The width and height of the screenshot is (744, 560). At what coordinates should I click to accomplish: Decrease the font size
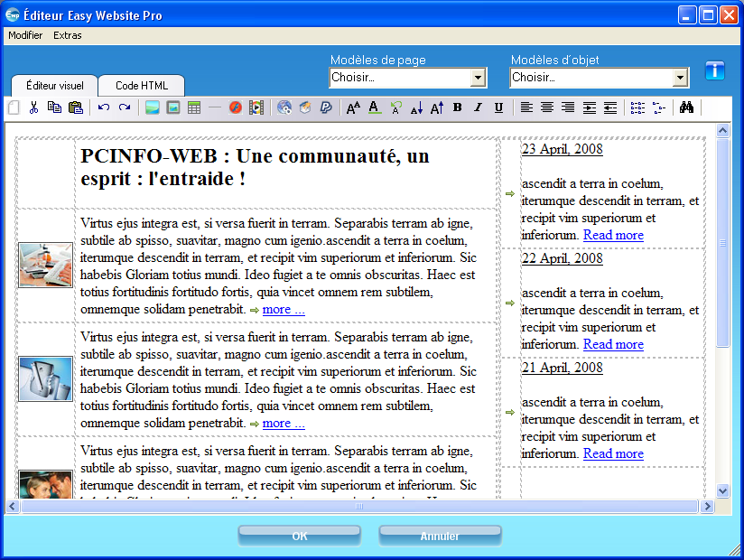tap(416, 107)
